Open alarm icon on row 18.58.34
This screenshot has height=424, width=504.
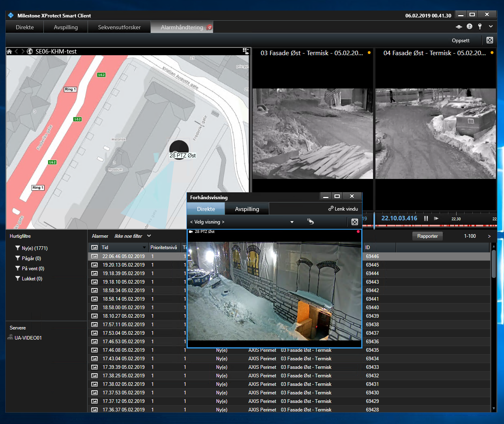[94, 291]
